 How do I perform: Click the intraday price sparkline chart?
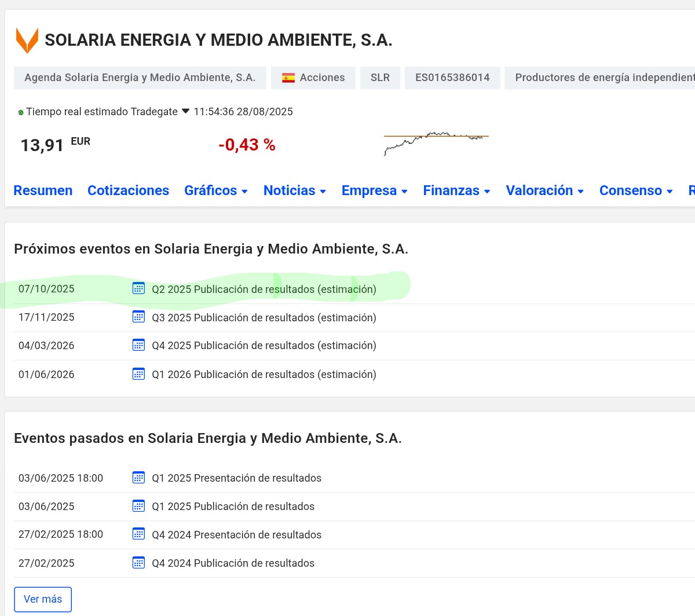point(436,143)
